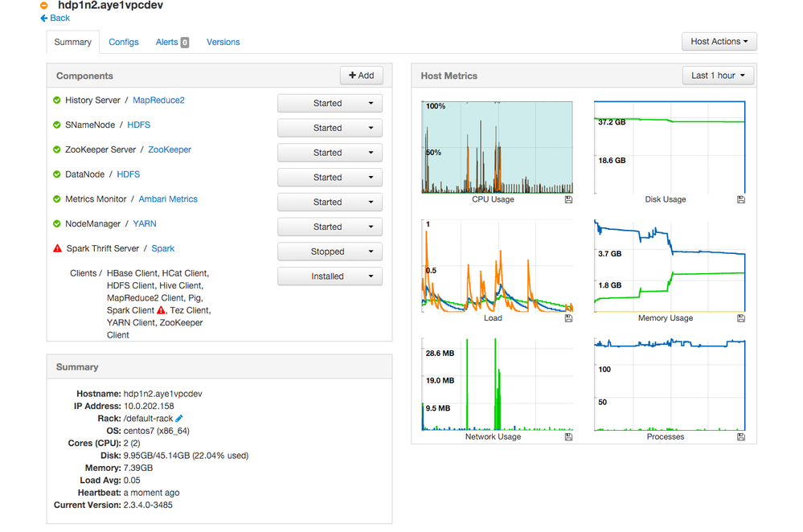This screenshot has width=803, height=532.
Task: Open the Ambari Metrics service link
Action: pyautogui.click(x=168, y=198)
